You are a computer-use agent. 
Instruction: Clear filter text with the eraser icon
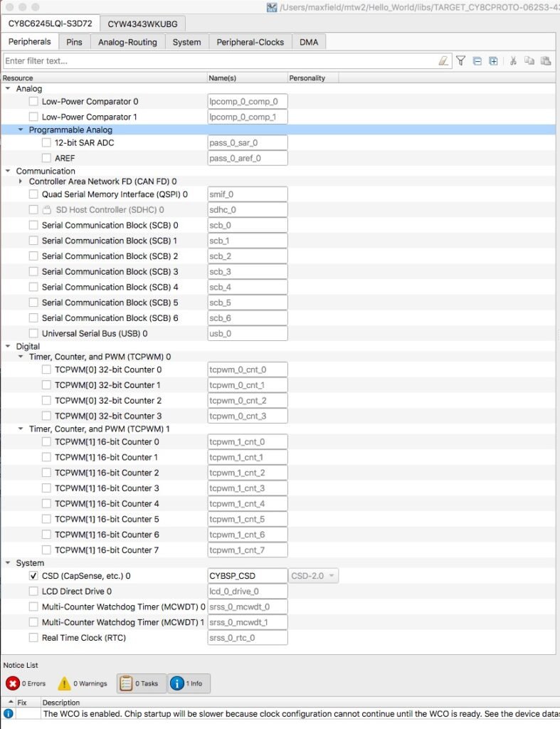point(443,61)
